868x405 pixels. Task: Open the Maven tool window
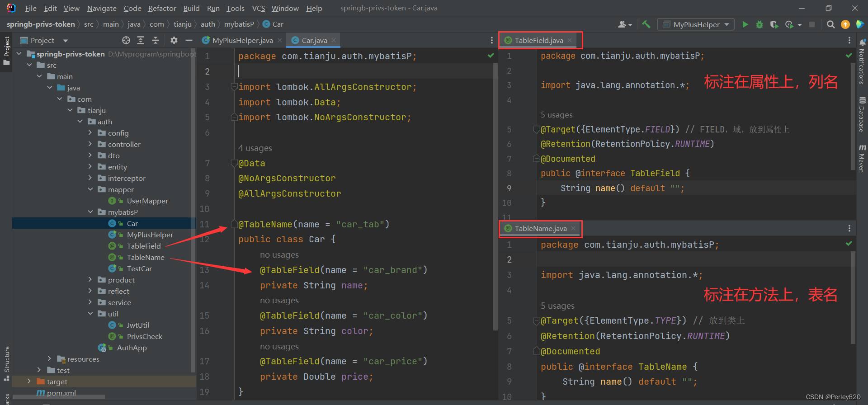[x=862, y=158]
